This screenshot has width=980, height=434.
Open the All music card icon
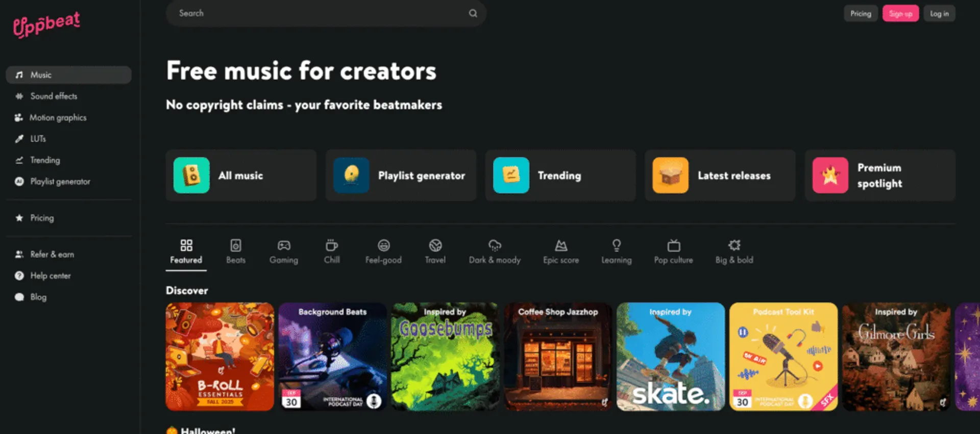tap(191, 175)
